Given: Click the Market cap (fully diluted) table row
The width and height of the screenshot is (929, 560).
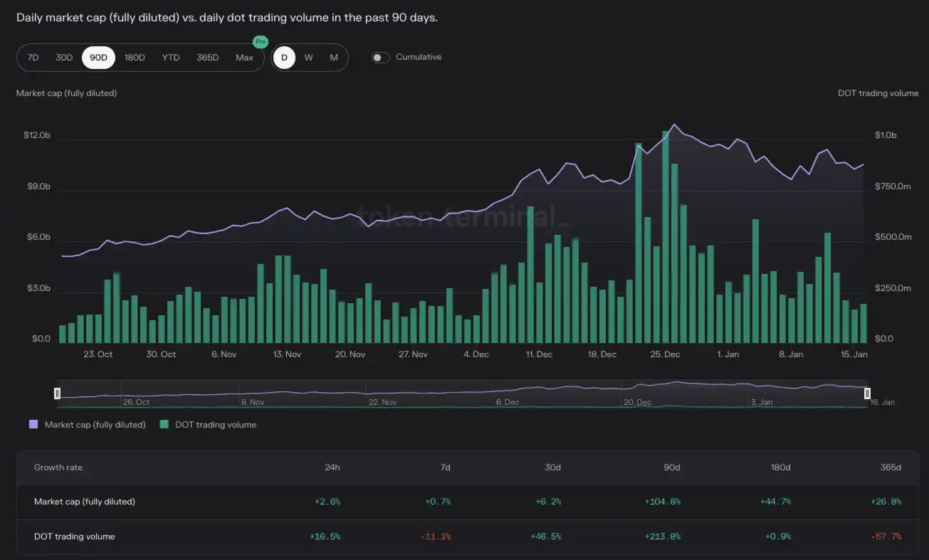Looking at the screenshot, I should tap(85, 502).
